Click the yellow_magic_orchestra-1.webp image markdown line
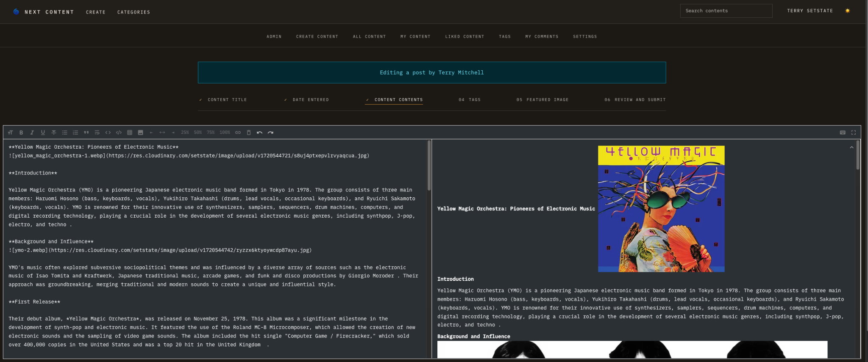Image resolution: width=868 pixels, height=362 pixels. click(189, 156)
